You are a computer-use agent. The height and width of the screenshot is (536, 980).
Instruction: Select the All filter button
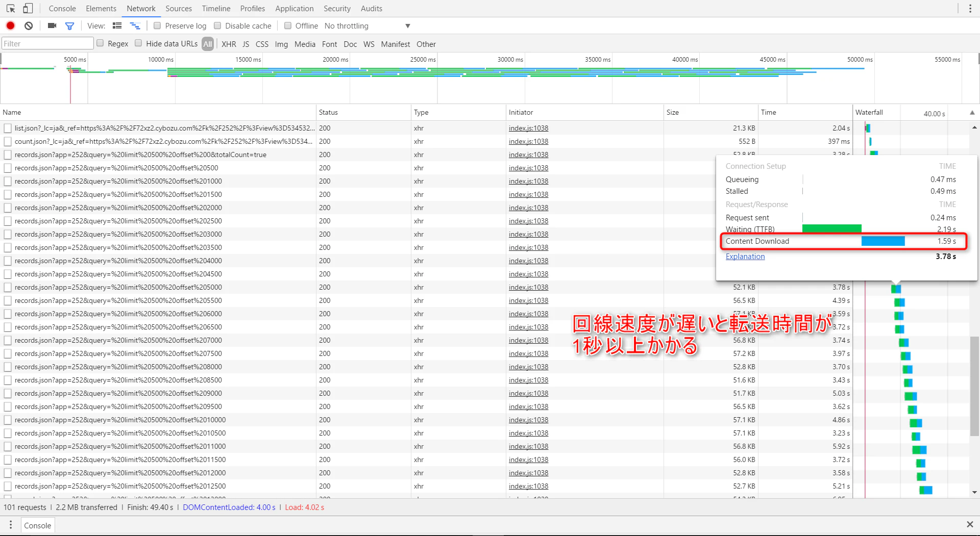tap(208, 44)
